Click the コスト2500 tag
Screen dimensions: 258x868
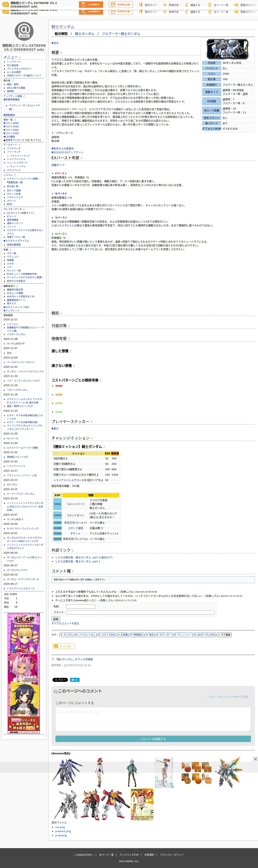click(107, 635)
